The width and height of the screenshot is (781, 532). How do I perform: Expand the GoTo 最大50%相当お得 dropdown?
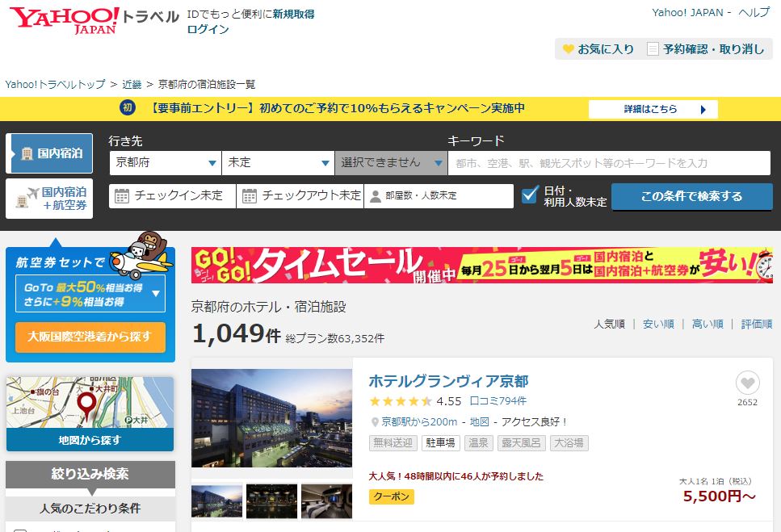[90, 294]
